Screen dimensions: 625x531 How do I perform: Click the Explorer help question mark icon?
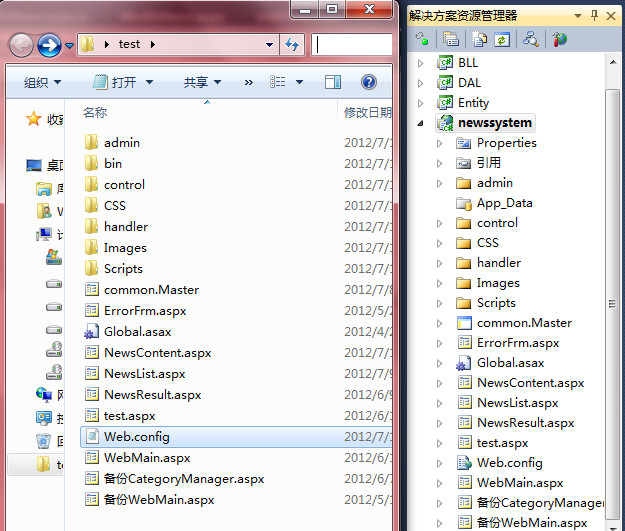click(x=369, y=82)
